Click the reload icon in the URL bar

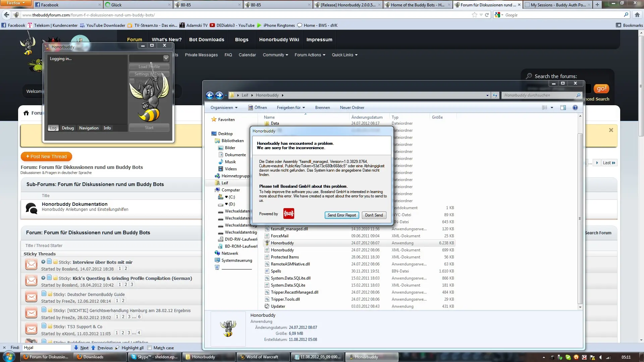[x=487, y=15]
